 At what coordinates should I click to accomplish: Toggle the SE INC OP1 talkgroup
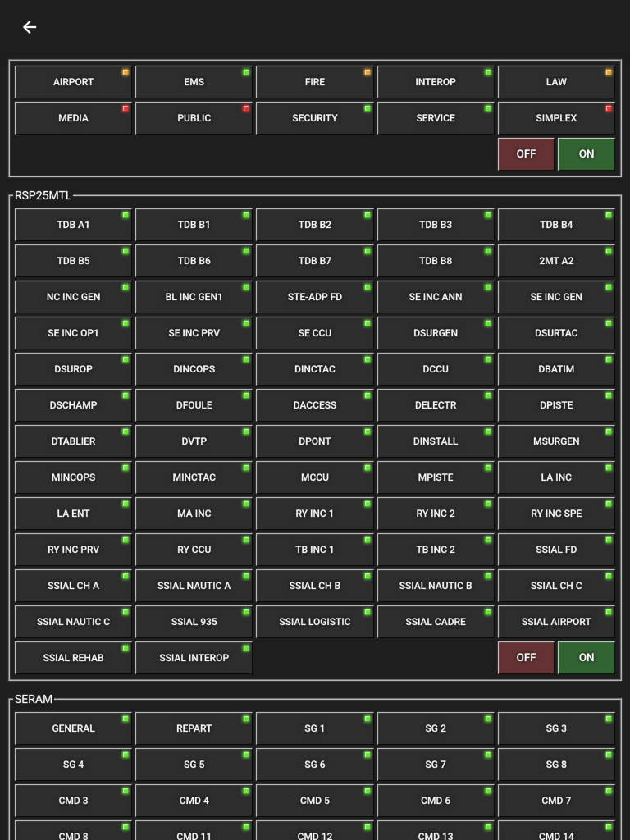[x=73, y=333]
